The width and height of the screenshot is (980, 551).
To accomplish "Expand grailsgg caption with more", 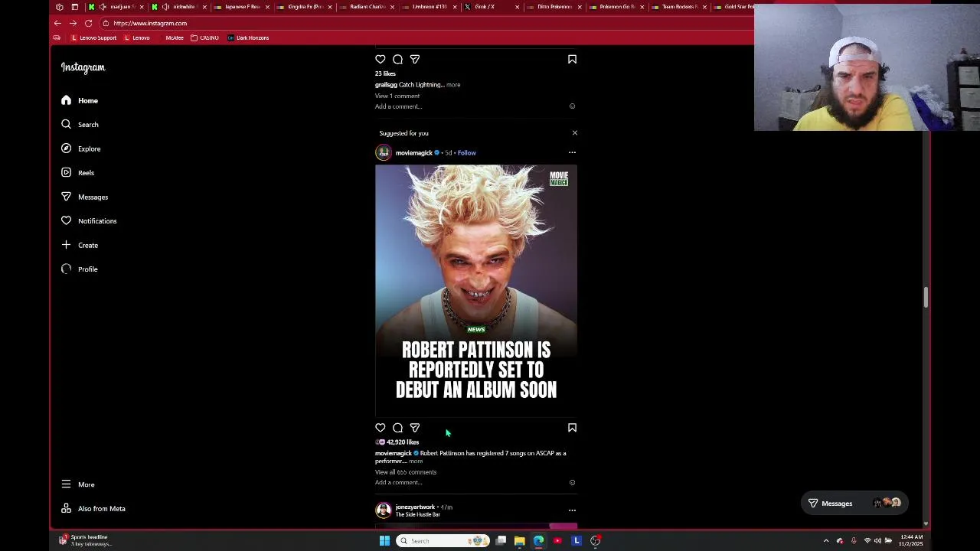I will click(453, 85).
